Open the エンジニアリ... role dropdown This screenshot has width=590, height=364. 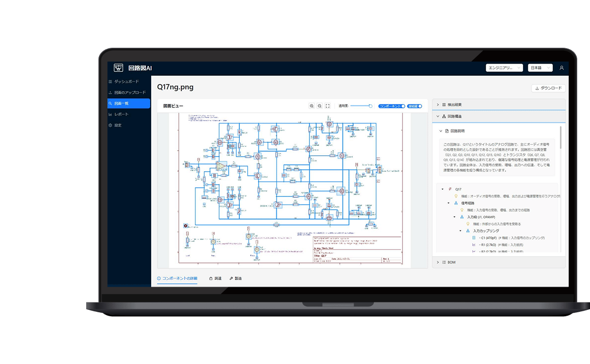click(504, 68)
